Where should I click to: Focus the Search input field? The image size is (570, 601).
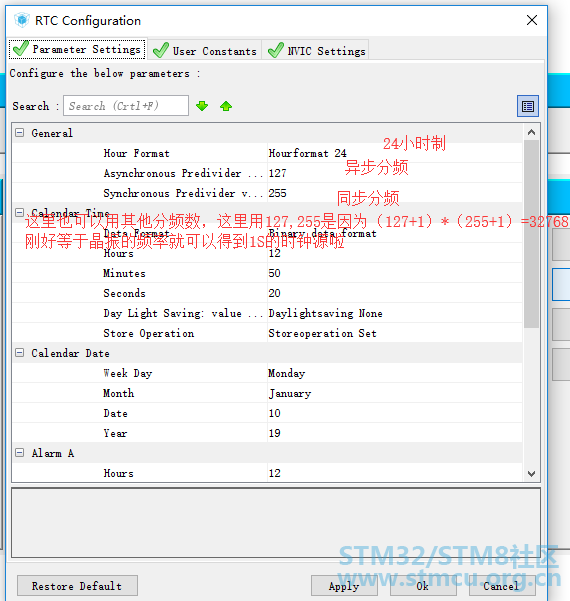pos(126,106)
